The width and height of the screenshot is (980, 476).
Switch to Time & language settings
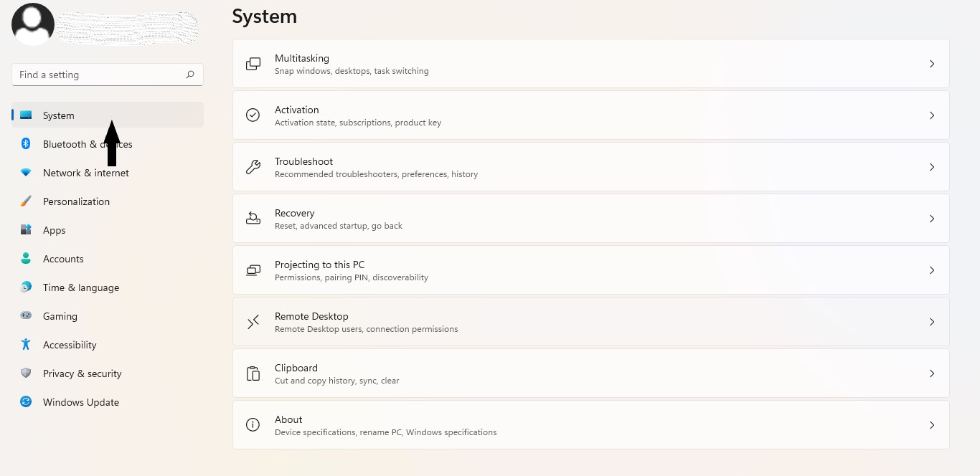(81, 287)
